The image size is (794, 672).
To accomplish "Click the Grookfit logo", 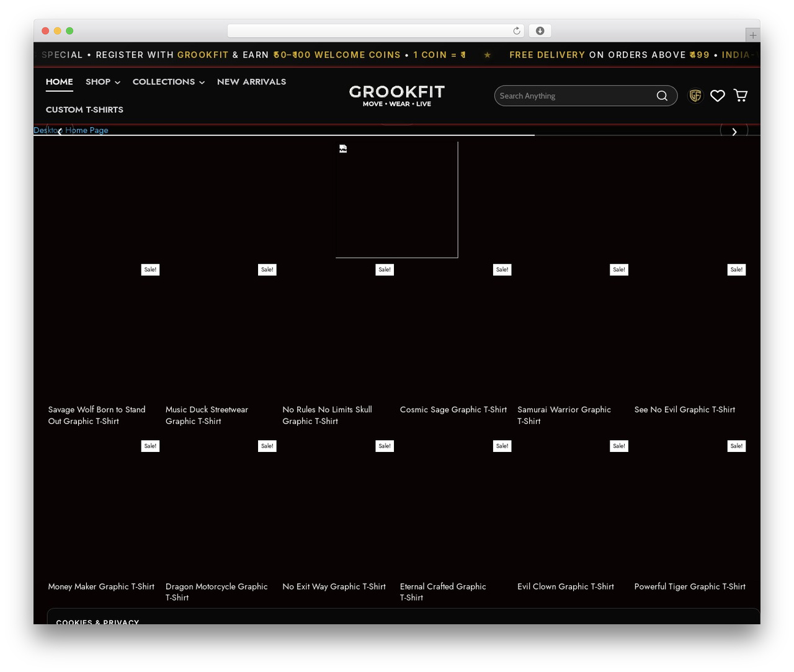I will point(397,95).
